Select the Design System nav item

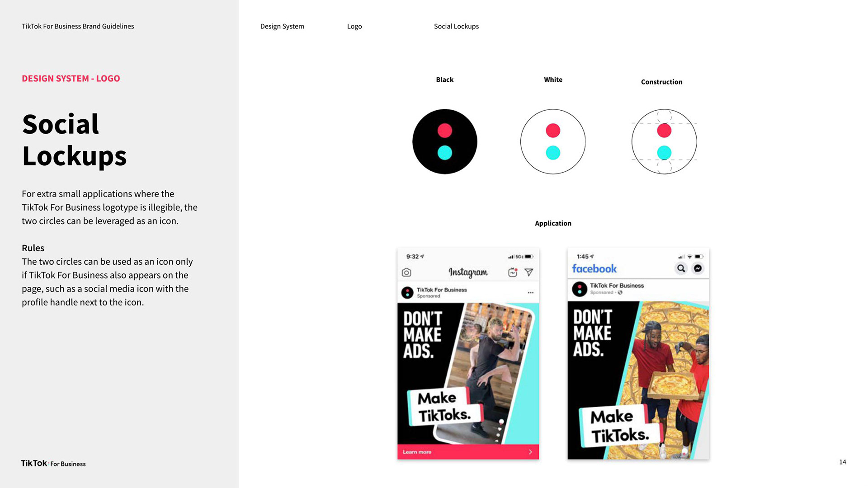[x=282, y=26]
